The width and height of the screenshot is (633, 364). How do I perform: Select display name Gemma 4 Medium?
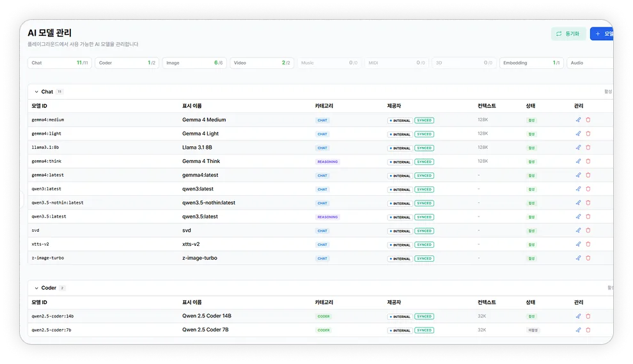[204, 119]
